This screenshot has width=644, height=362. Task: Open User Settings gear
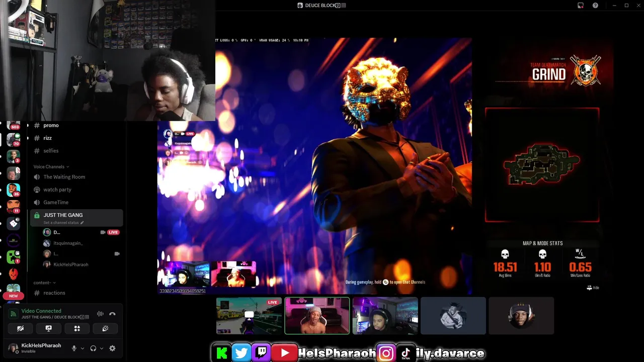[112, 348]
